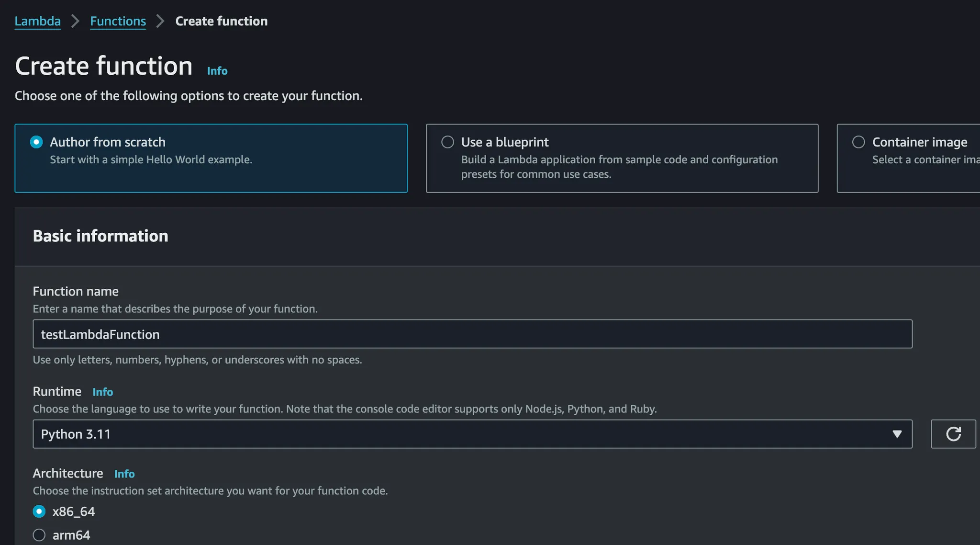This screenshot has height=545, width=980.
Task: Open Info link beside Create function
Action: 217,71
